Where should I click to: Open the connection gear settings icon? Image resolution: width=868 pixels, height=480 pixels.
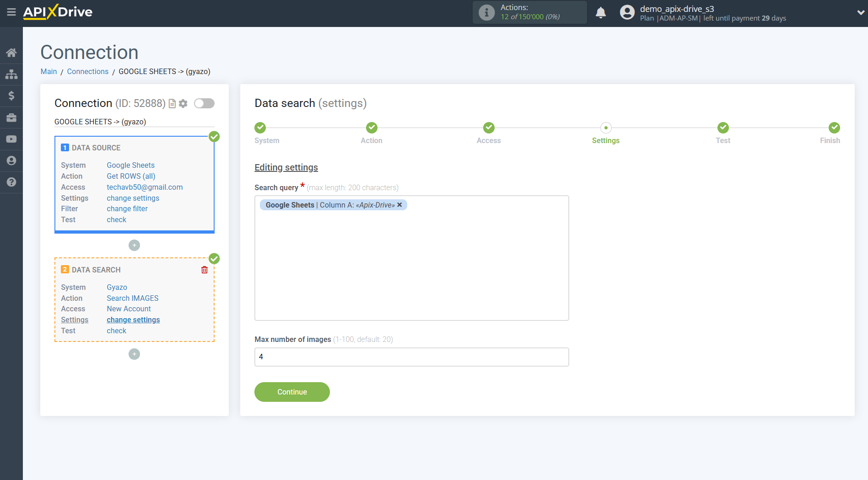tap(183, 103)
